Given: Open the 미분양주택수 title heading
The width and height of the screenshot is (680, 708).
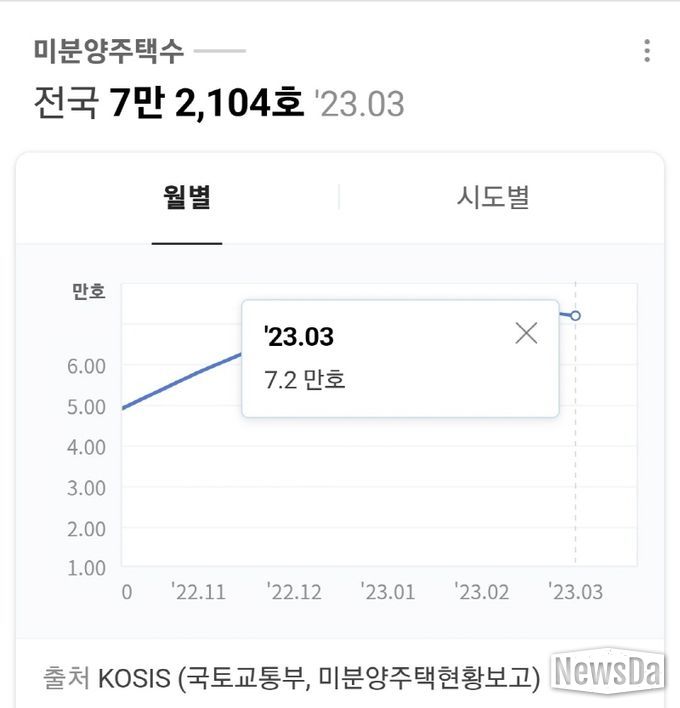Looking at the screenshot, I should coord(109,51).
